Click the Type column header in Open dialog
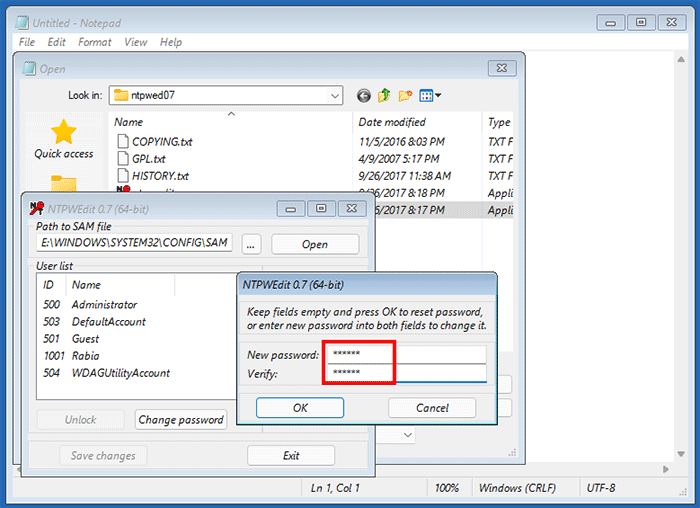This screenshot has height=508, width=700. [x=498, y=122]
